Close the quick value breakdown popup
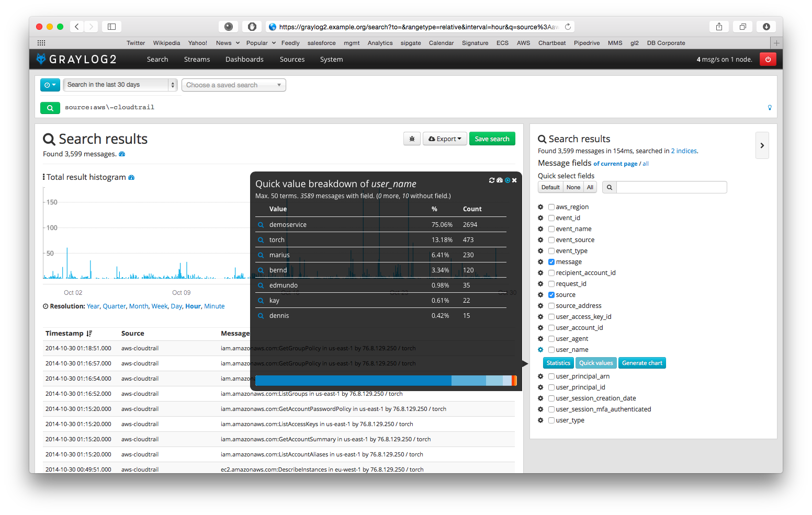The width and height of the screenshot is (812, 515). point(514,180)
